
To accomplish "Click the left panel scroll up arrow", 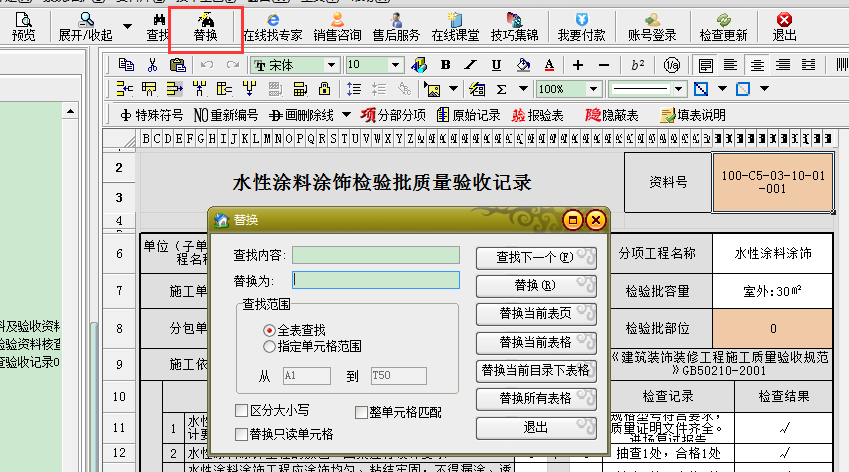I will [x=70, y=112].
